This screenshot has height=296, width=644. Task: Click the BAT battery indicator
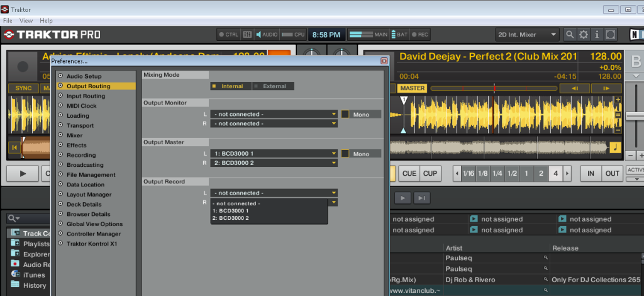[399, 35]
